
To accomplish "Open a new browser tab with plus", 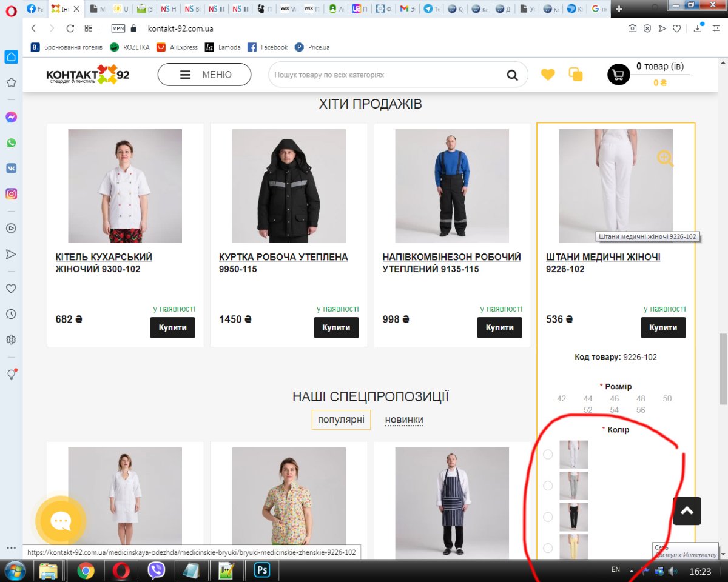I will [x=619, y=9].
